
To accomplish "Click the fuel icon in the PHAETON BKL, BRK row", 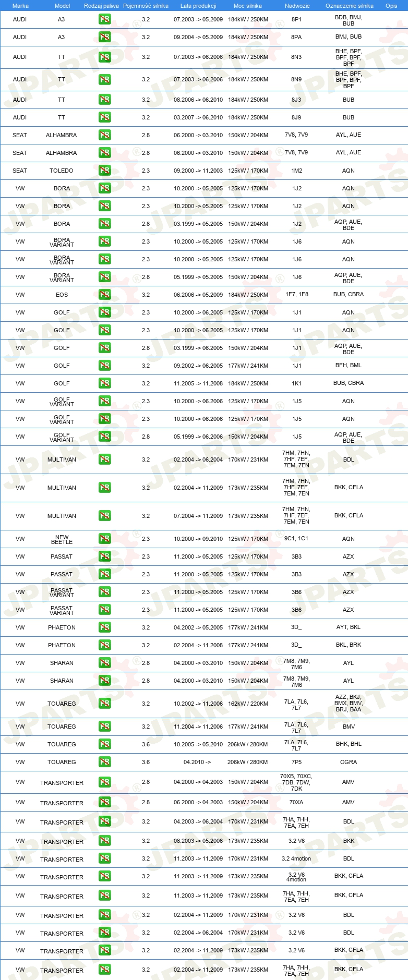I will coord(105,645).
